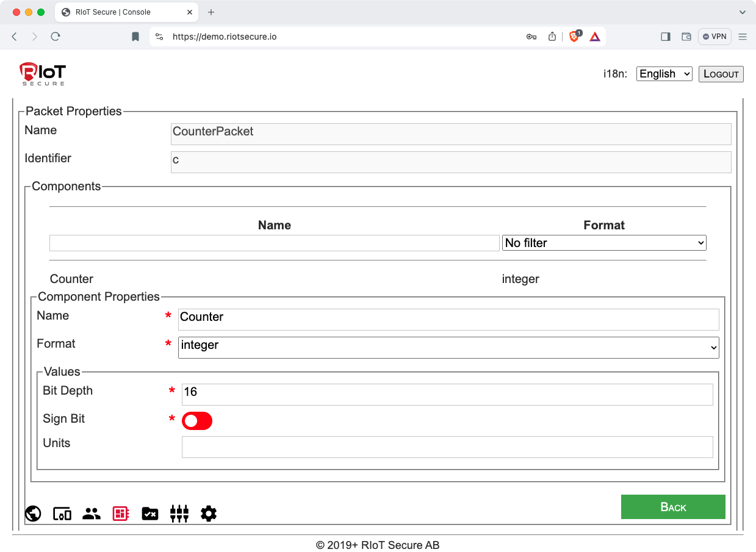Open the browser hamburger menu

pyautogui.click(x=743, y=37)
